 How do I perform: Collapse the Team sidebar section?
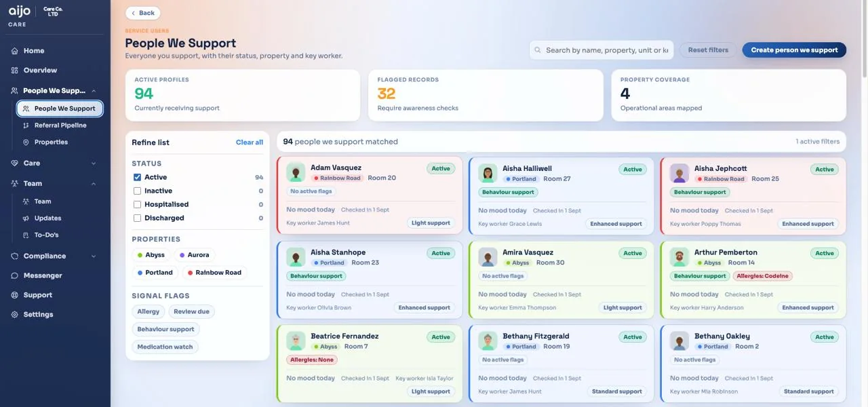(x=94, y=184)
